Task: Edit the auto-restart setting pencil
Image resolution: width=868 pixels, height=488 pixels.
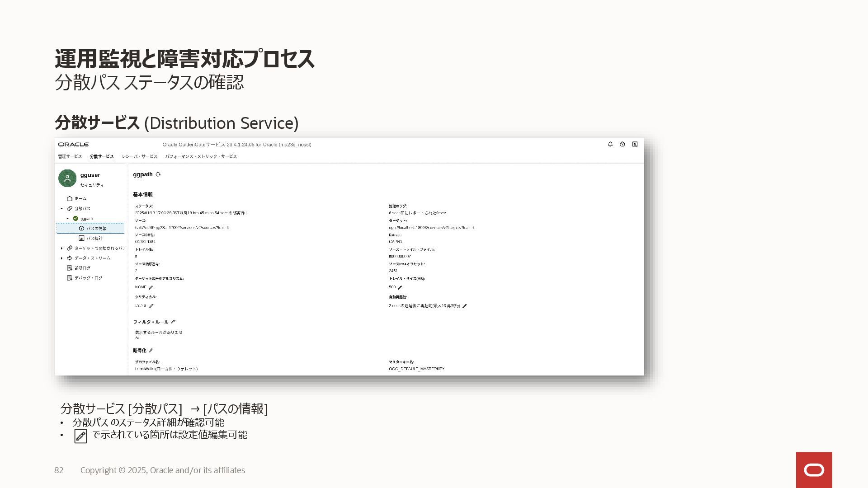Action: [464, 306]
